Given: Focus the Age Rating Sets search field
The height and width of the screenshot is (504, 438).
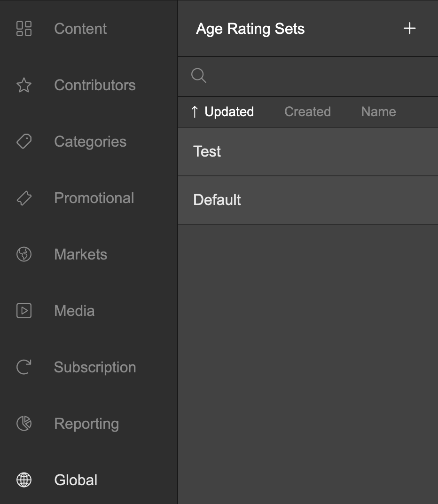Looking at the screenshot, I should click(x=320, y=76).
